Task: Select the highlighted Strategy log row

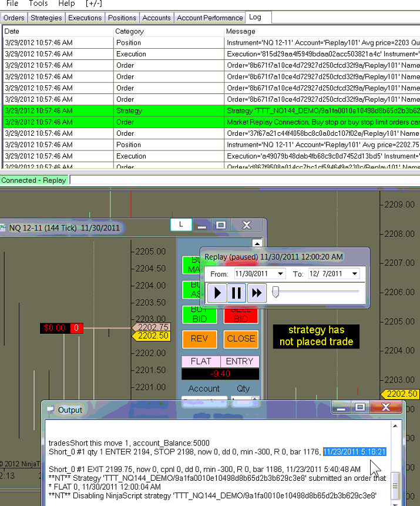Action: 211,110
